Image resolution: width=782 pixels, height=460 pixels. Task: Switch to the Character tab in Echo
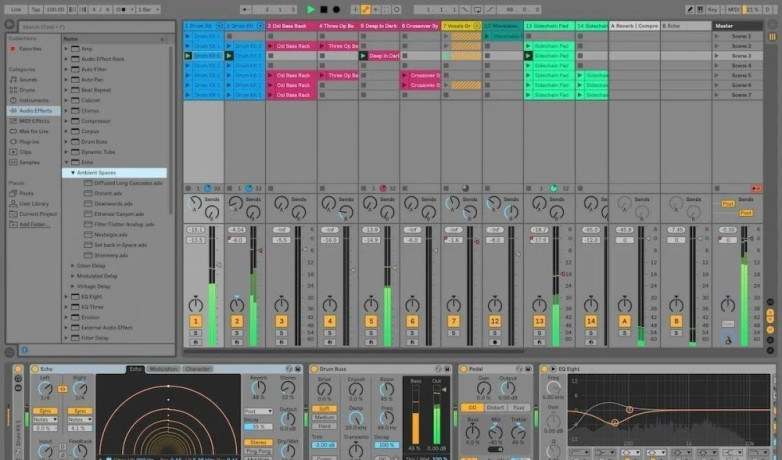pos(197,369)
